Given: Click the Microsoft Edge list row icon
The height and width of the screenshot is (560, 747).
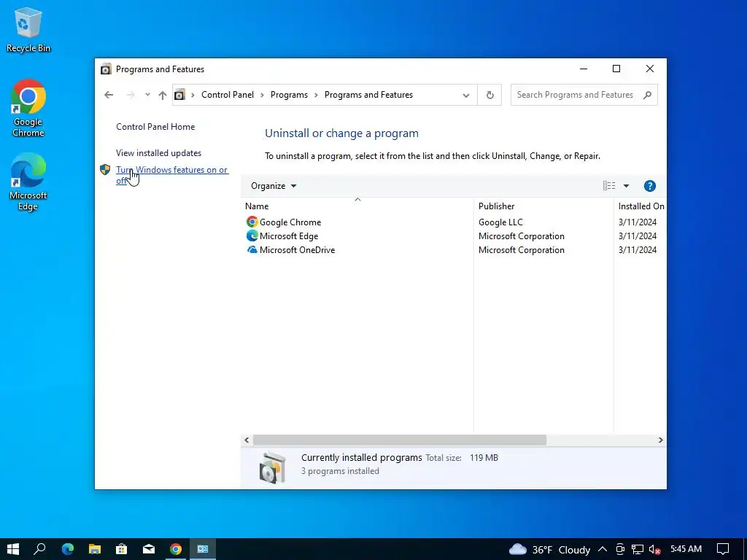Looking at the screenshot, I should click(x=252, y=236).
